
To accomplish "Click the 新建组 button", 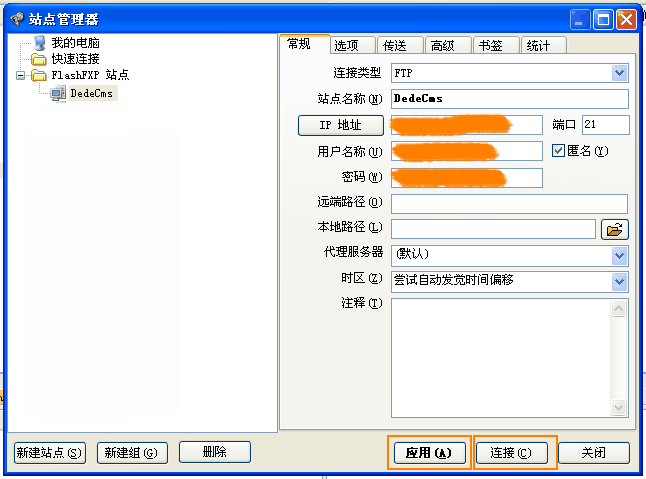I will pos(132,453).
